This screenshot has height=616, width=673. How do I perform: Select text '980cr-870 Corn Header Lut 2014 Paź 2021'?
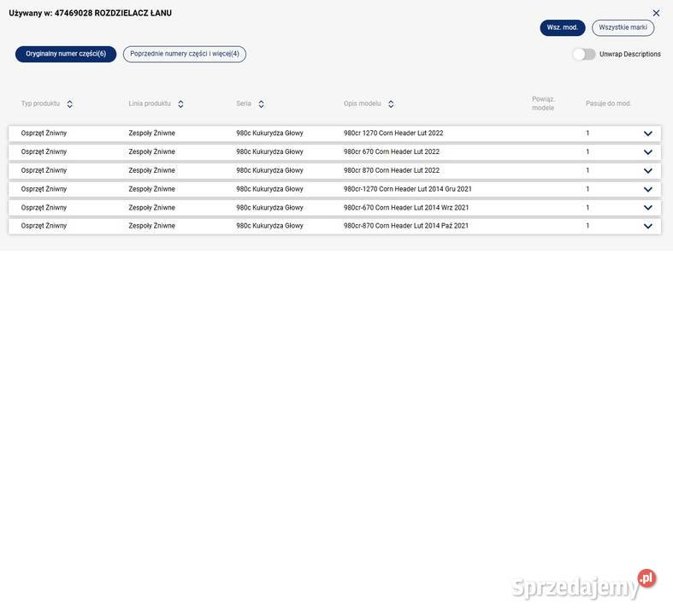click(406, 225)
